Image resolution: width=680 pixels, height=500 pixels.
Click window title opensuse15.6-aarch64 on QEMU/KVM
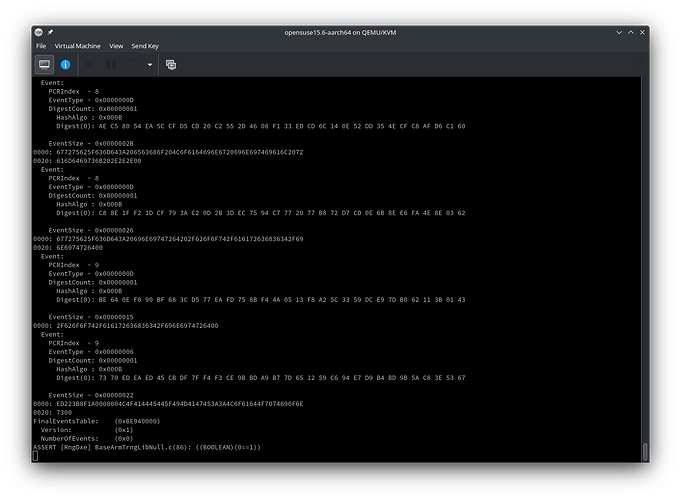340,33
